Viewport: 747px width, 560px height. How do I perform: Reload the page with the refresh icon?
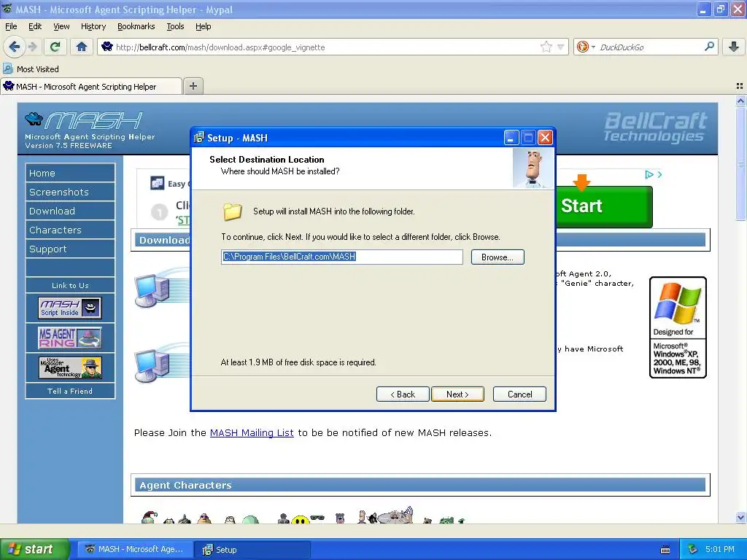tap(55, 47)
